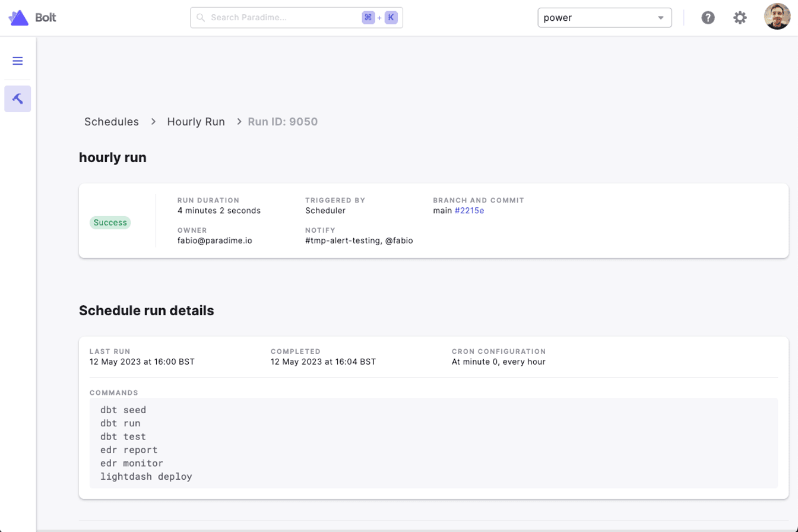Open the settings gear icon
This screenshot has height=532, width=798.
click(740, 18)
